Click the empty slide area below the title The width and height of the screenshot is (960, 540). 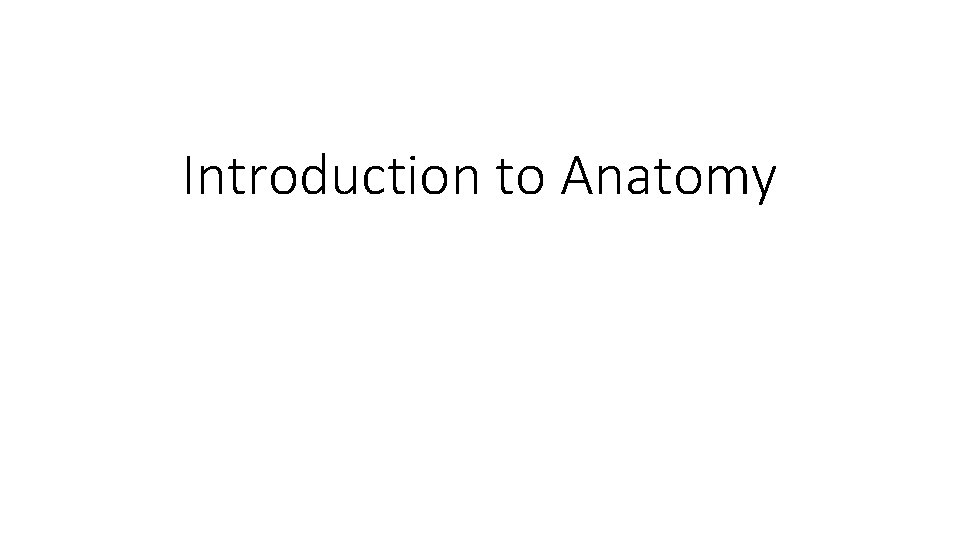[x=480, y=380]
